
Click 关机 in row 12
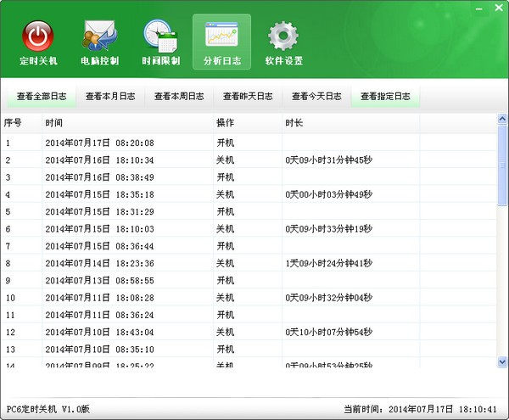226,332
